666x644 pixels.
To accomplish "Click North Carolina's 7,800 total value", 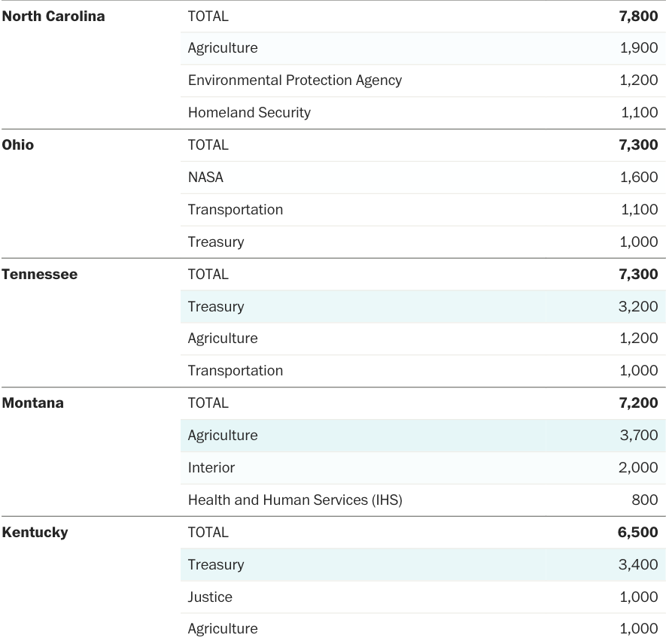I will (x=638, y=16).
